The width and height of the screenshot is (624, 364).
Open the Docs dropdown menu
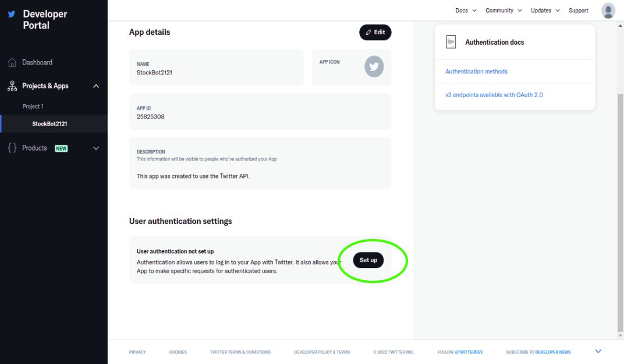(x=466, y=10)
